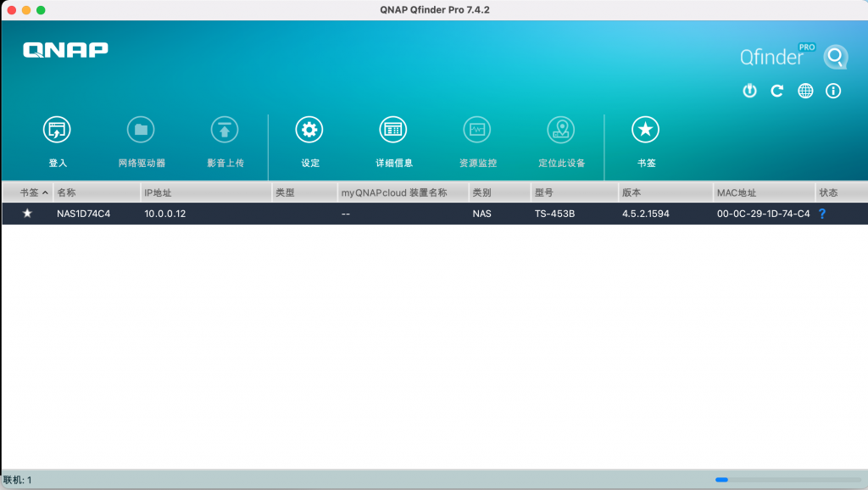868x490 pixels.
Task: Click the QNAP logo
Action: click(x=65, y=50)
